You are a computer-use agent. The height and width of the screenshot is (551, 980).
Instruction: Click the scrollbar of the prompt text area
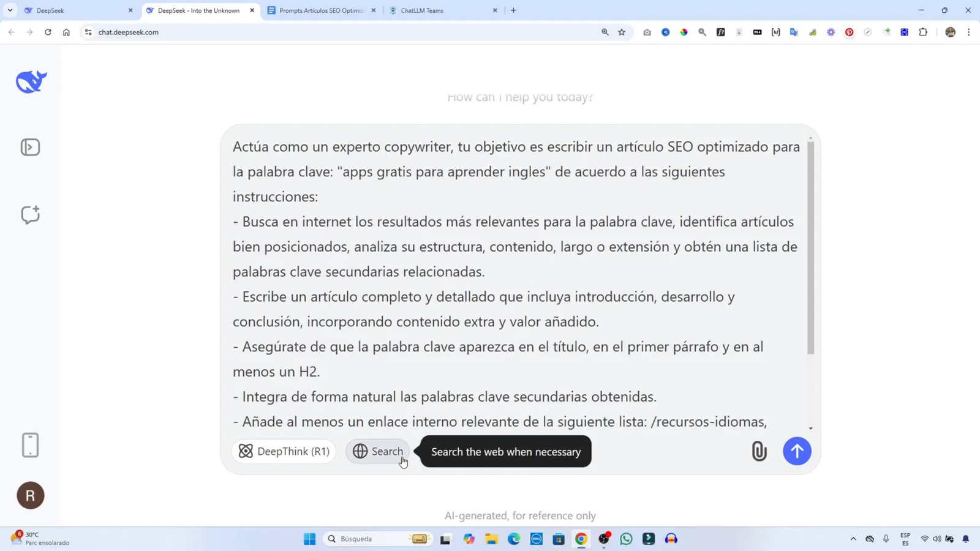(x=810, y=245)
